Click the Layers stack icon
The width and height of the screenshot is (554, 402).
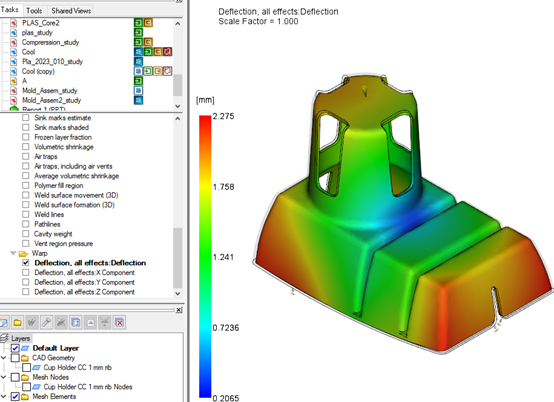[4, 338]
